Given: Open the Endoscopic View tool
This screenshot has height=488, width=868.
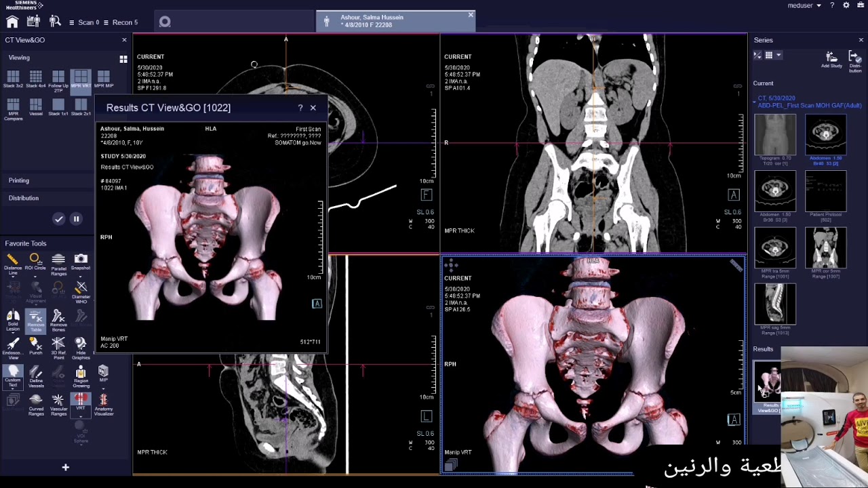Looking at the screenshot, I should (x=13, y=348).
